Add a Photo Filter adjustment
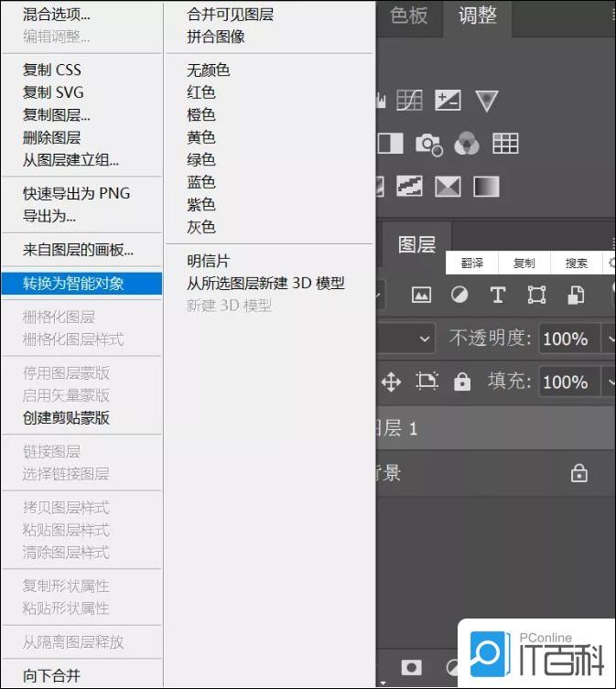 [x=429, y=145]
